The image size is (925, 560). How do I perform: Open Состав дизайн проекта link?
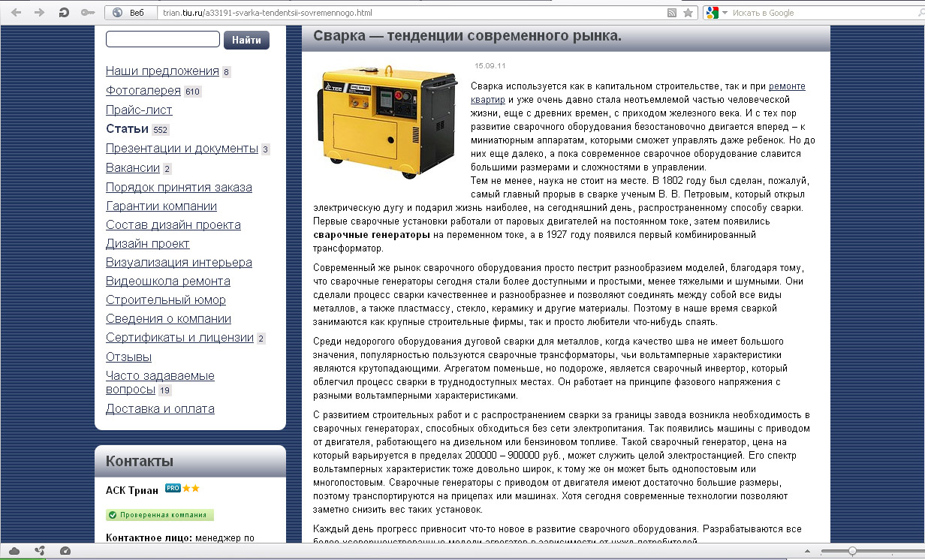tap(173, 224)
